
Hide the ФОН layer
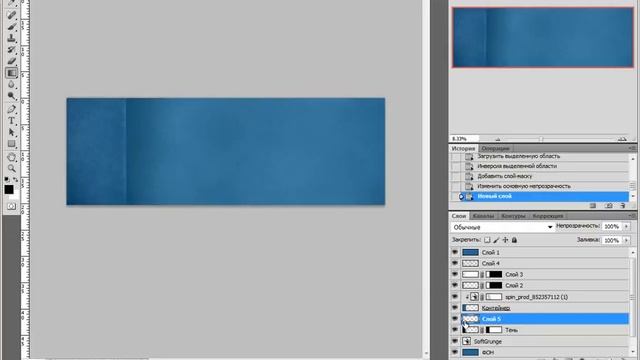(455, 352)
